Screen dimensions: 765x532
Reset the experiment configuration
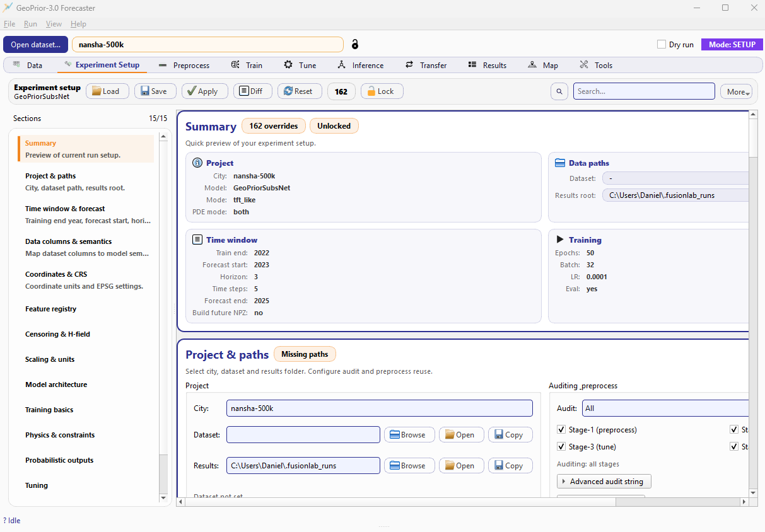[299, 91]
